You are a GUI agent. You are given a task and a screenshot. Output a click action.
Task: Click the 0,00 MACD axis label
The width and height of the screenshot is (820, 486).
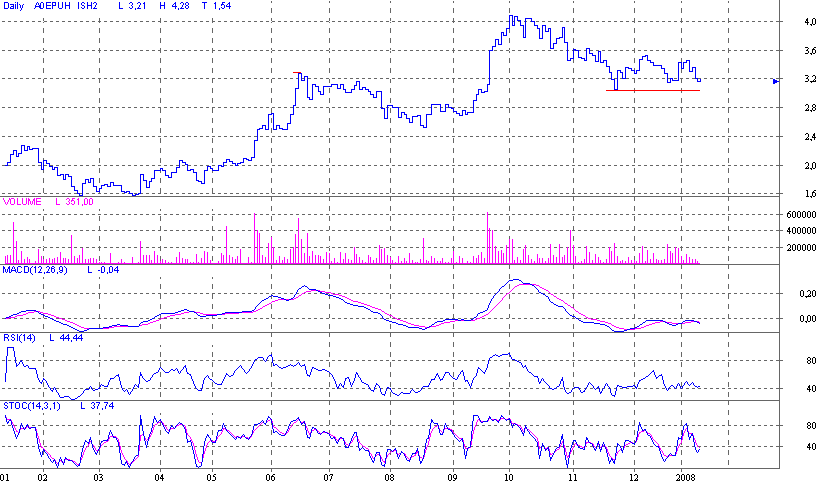click(807, 319)
